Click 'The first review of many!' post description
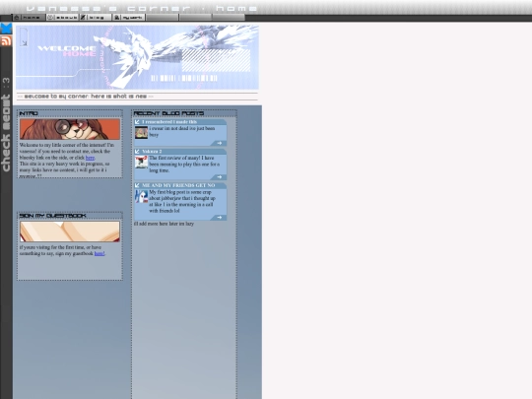532x399 pixels. pyautogui.click(x=184, y=165)
